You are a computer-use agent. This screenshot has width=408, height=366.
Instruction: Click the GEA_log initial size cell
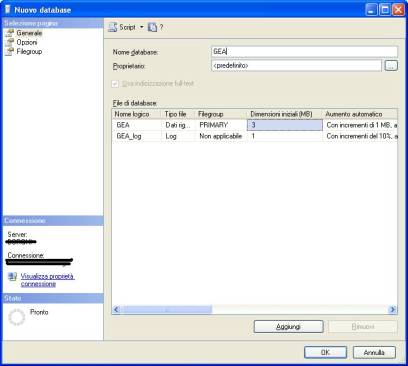pyautogui.click(x=285, y=136)
